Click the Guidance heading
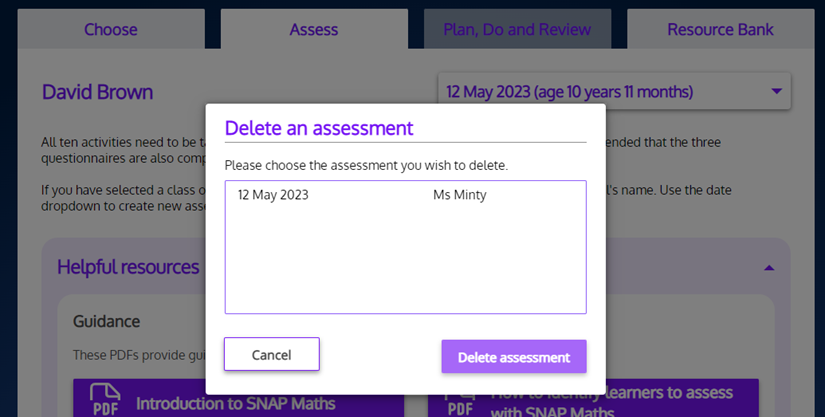 [106, 321]
